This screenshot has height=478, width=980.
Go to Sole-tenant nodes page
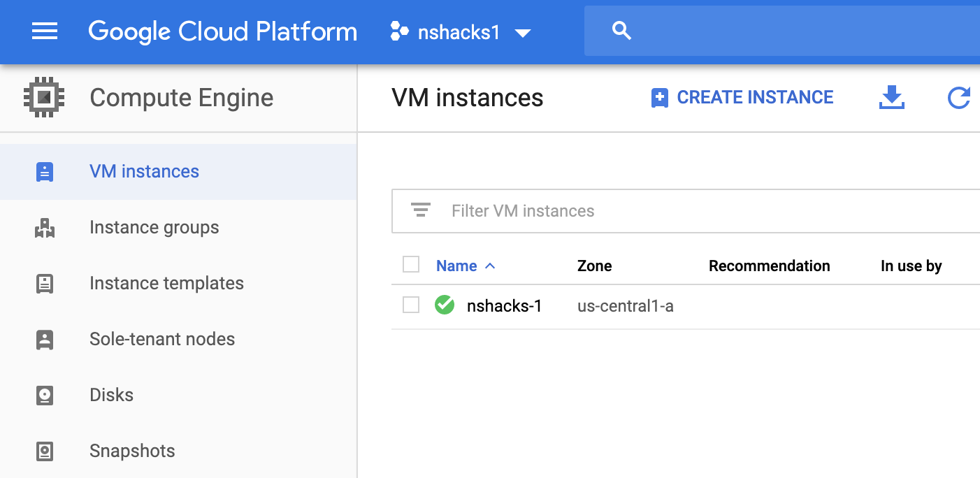(x=162, y=339)
